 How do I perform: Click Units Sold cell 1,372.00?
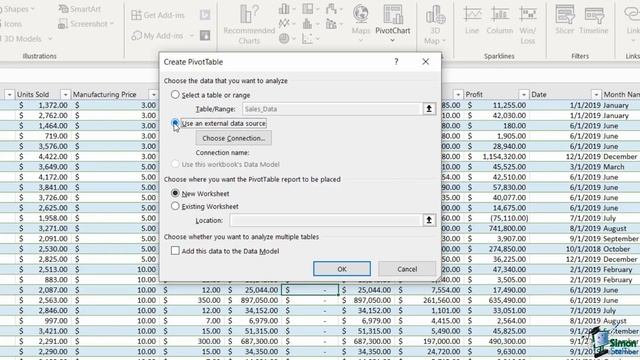[43, 105]
